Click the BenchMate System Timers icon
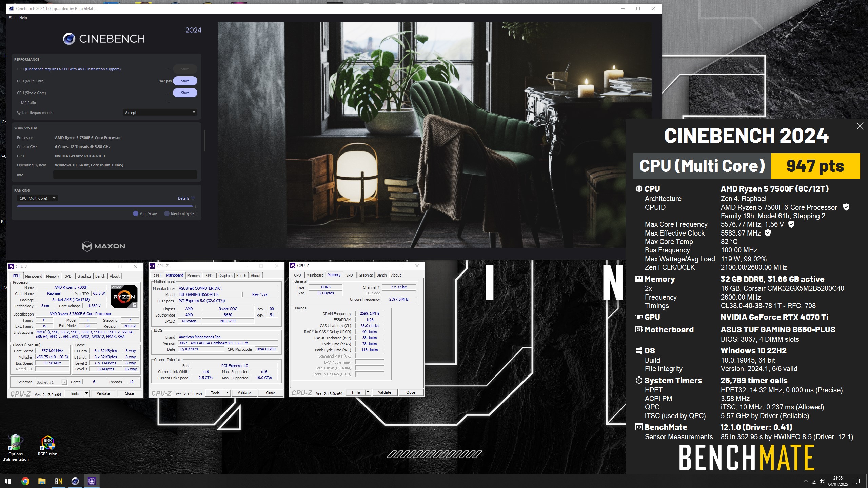The width and height of the screenshot is (868, 488). 639,380
